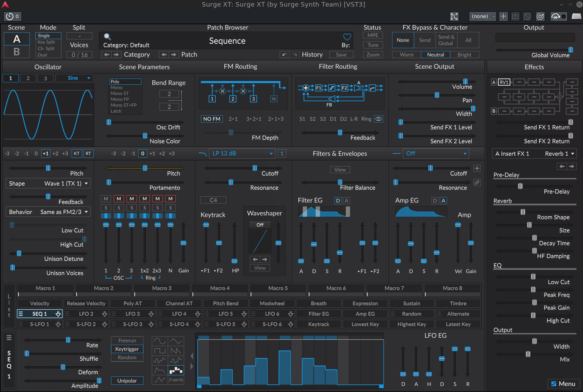This screenshot has width=583, height=392.
Task: Open the virtual keyboard icon in toolbar
Action: tap(576, 16)
